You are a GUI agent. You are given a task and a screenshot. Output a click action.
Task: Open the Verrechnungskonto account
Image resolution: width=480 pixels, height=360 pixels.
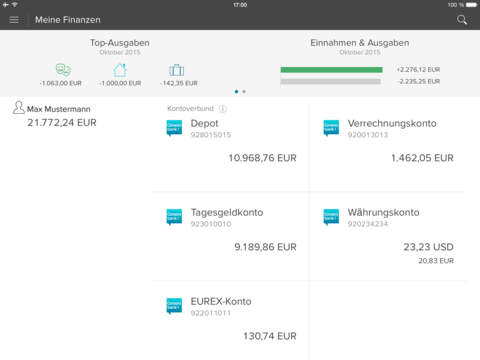387,147
